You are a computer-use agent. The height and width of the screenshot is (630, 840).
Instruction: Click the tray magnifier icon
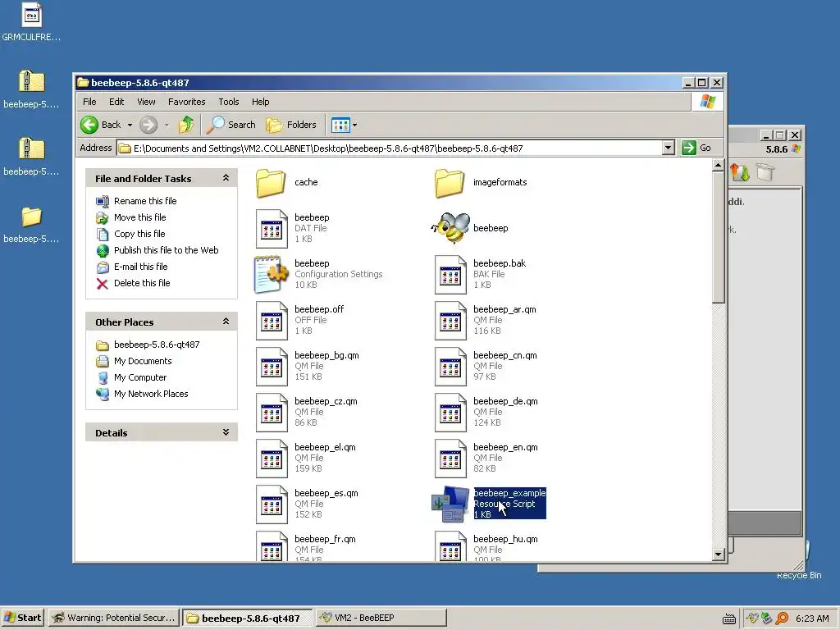(782, 619)
